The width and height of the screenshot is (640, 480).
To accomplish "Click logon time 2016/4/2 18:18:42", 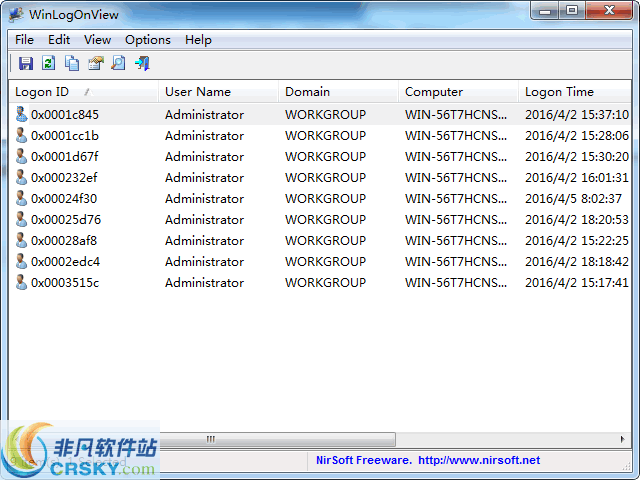I will point(577,262).
